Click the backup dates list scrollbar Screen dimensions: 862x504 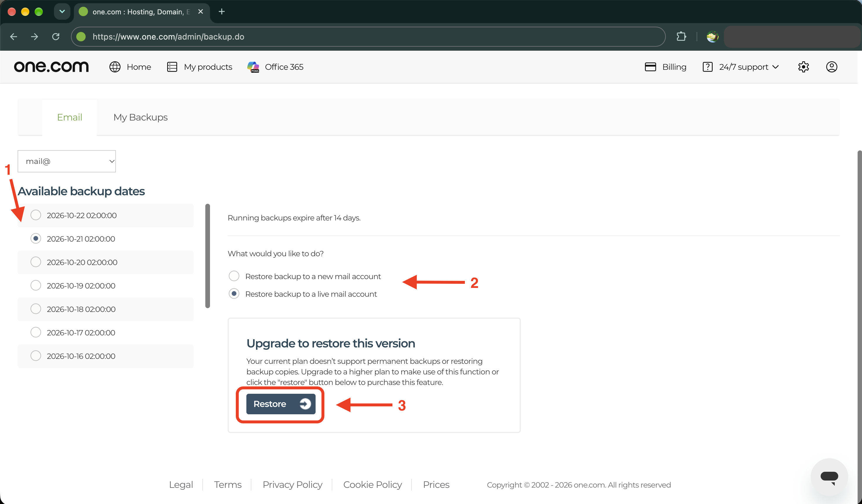[208, 256]
